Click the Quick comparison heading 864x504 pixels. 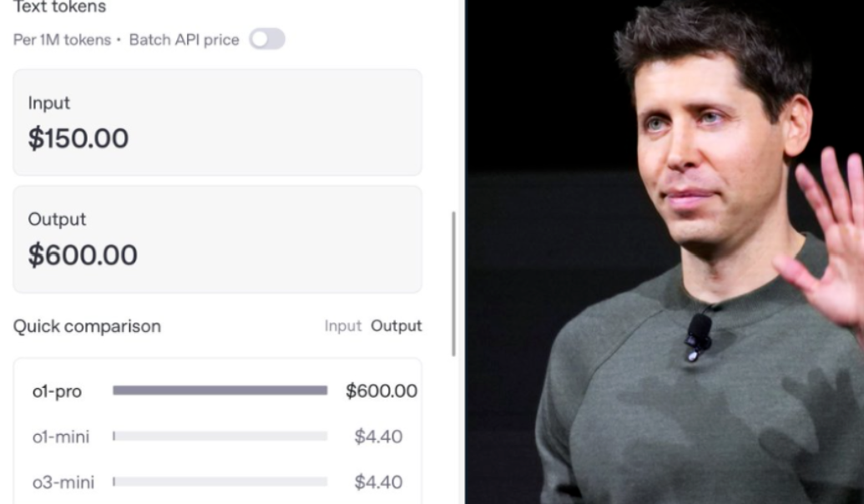[87, 326]
